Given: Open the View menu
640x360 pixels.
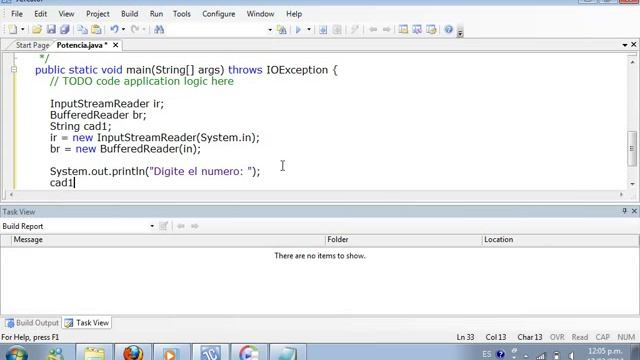Looking at the screenshot, I should [x=66, y=14].
